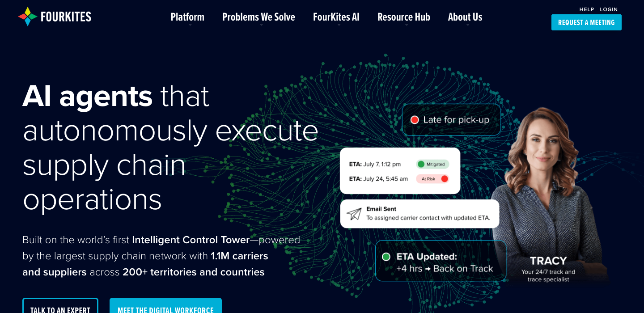The width and height of the screenshot is (644, 313).
Task: Click Meet the Digital Workforce button
Action: point(165,306)
